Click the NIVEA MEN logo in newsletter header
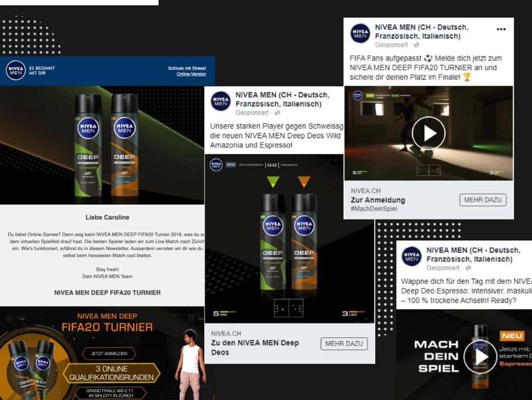The width and height of the screenshot is (532, 400). pos(15,70)
